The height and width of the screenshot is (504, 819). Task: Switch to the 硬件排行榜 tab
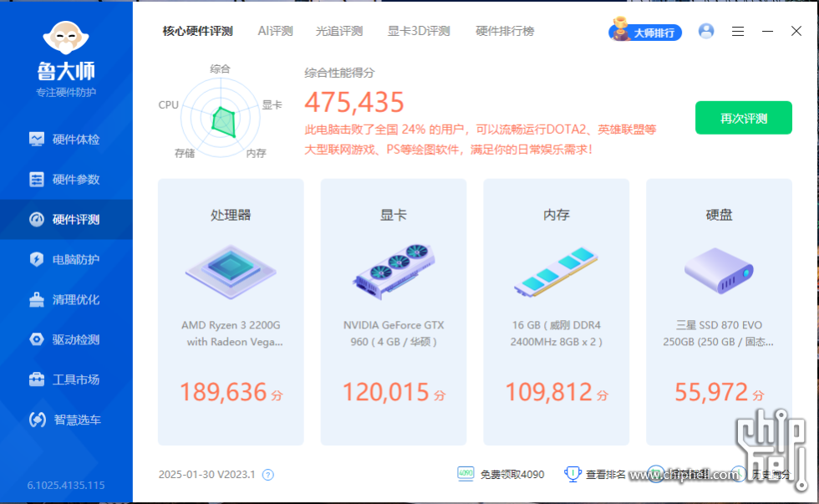point(505,31)
